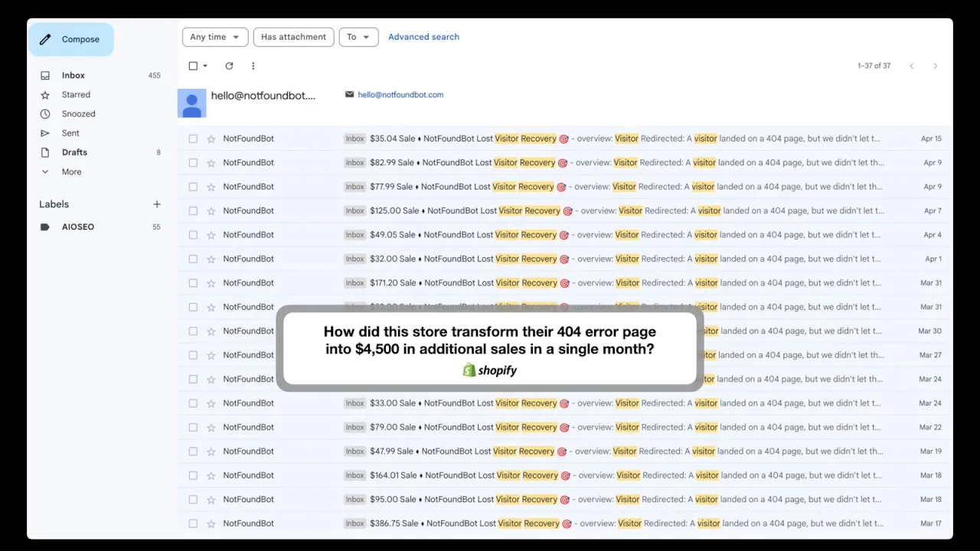Star the $95.00 Sale email
The width and height of the screenshot is (980, 551).
[211, 500]
